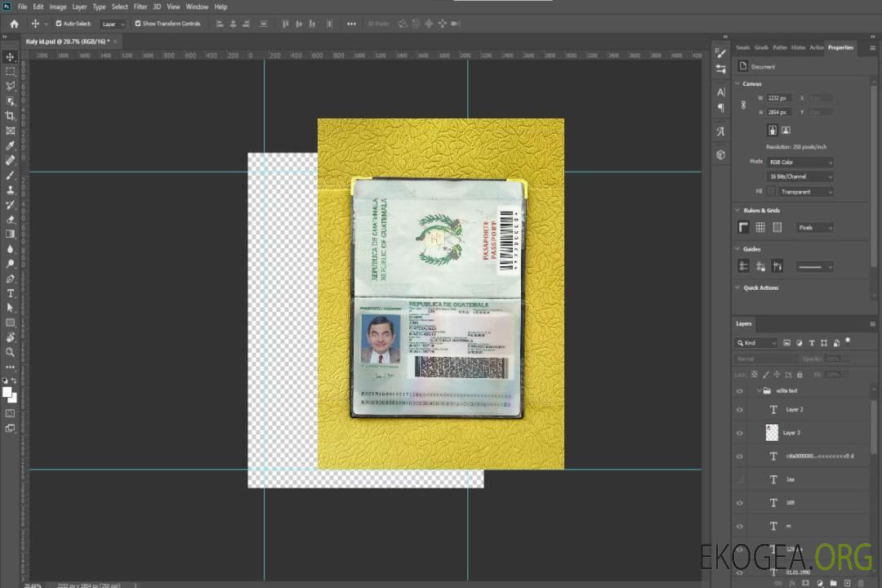Image resolution: width=882 pixels, height=588 pixels.
Task: Select the Crop tool in the toolbar
Action: [11, 116]
